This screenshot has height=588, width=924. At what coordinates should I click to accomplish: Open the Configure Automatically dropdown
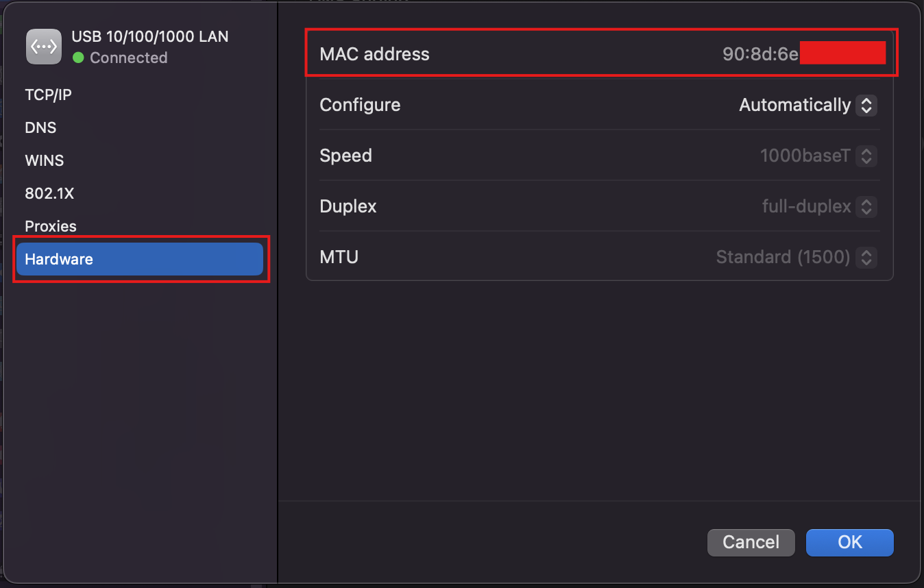pyautogui.click(x=807, y=105)
